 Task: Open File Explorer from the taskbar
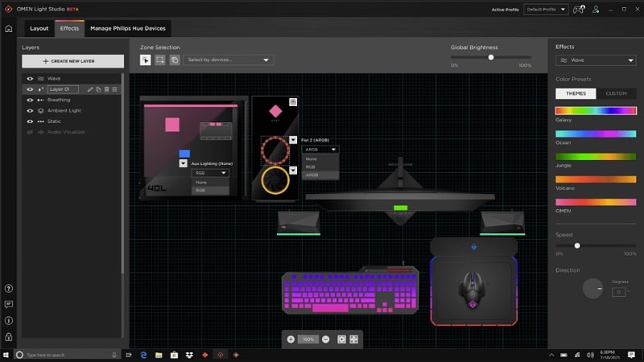[159, 355]
